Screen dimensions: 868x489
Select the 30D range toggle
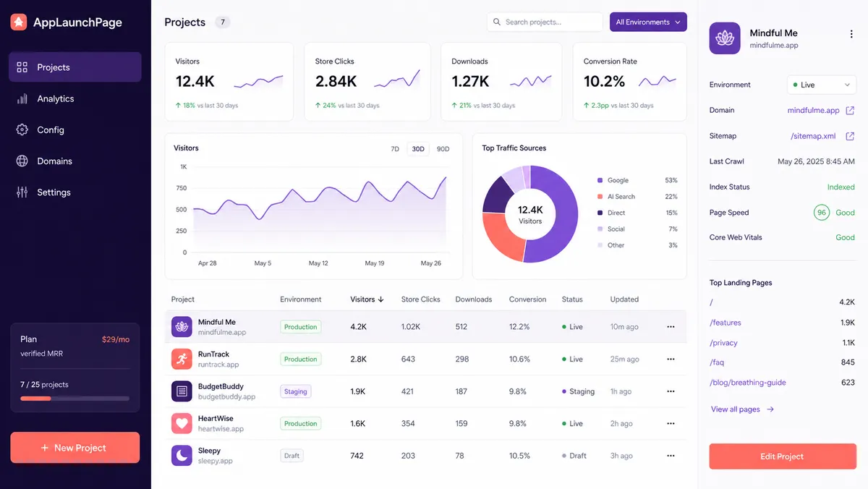(x=418, y=149)
